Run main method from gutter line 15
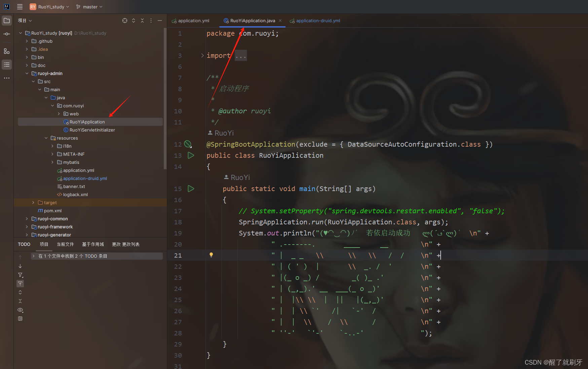This screenshot has width=588, height=369. [x=191, y=189]
